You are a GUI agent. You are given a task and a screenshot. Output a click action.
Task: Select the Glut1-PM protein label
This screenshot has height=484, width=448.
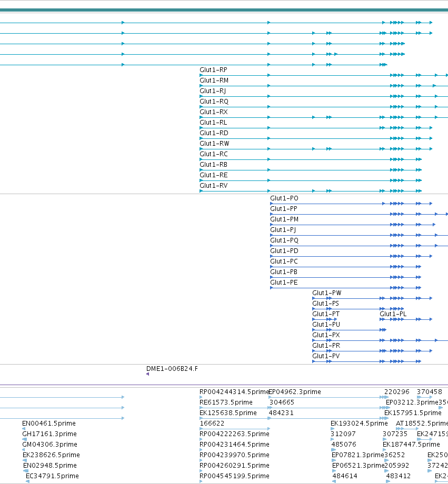pyautogui.click(x=284, y=219)
